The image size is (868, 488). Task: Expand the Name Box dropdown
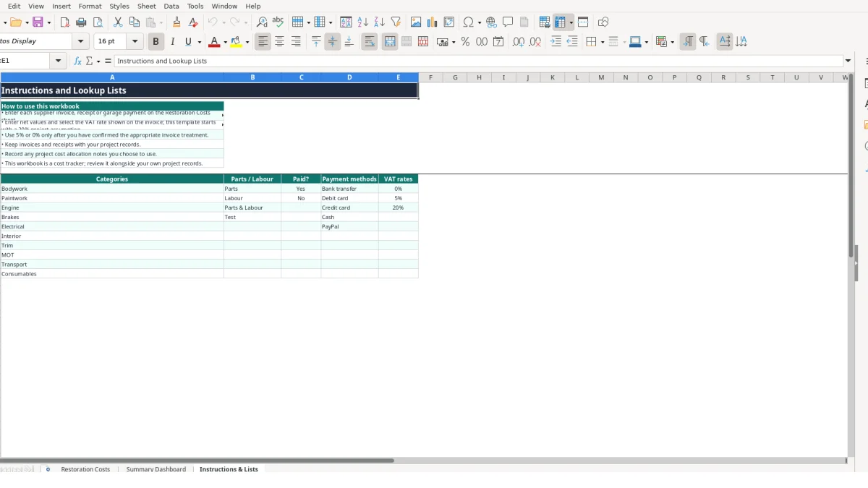tap(59, 61)
